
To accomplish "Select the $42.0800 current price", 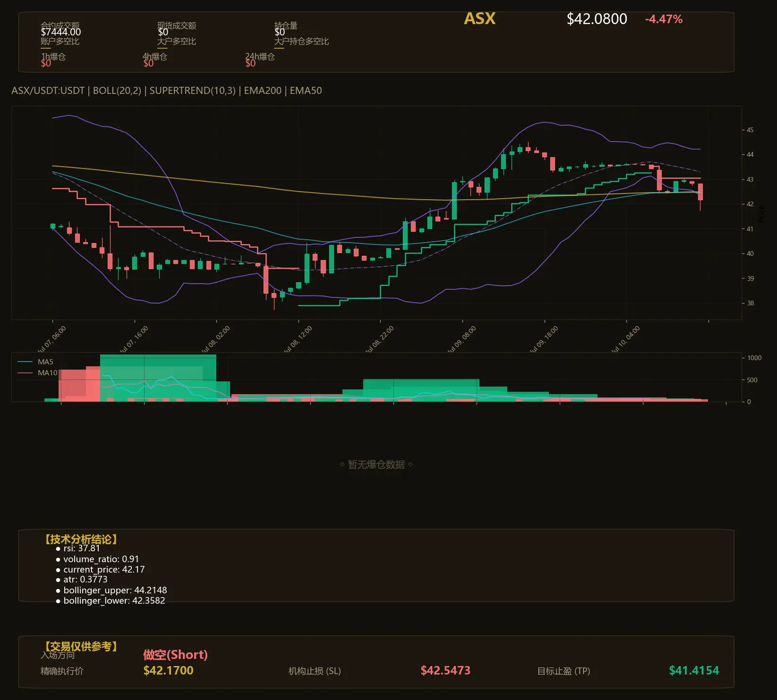I will 597,19.
